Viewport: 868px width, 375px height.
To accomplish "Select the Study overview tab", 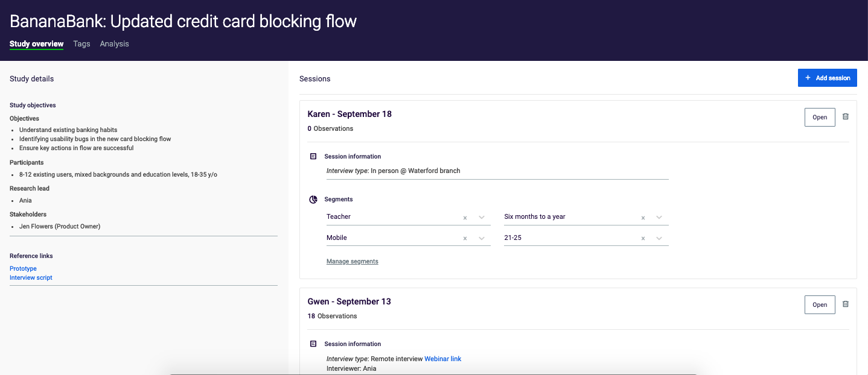I will [x=36, y=44].
